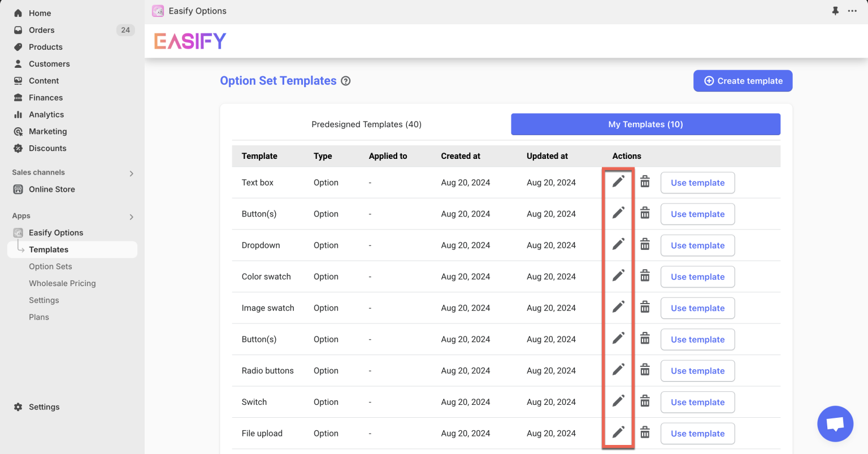Image resolution: width=868 pixels, height=454 pixels.
Task: Open the help tooltip beside Option Set Templates
Action: coord(345,81)
